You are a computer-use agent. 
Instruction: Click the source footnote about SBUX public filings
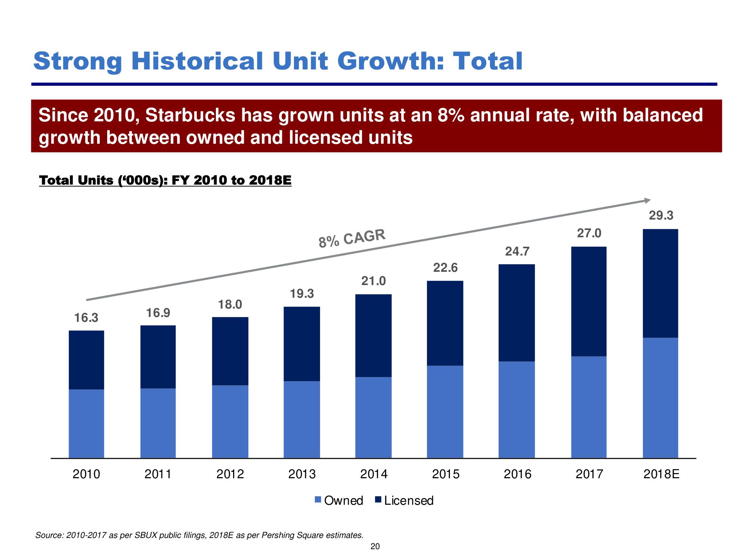199,535
